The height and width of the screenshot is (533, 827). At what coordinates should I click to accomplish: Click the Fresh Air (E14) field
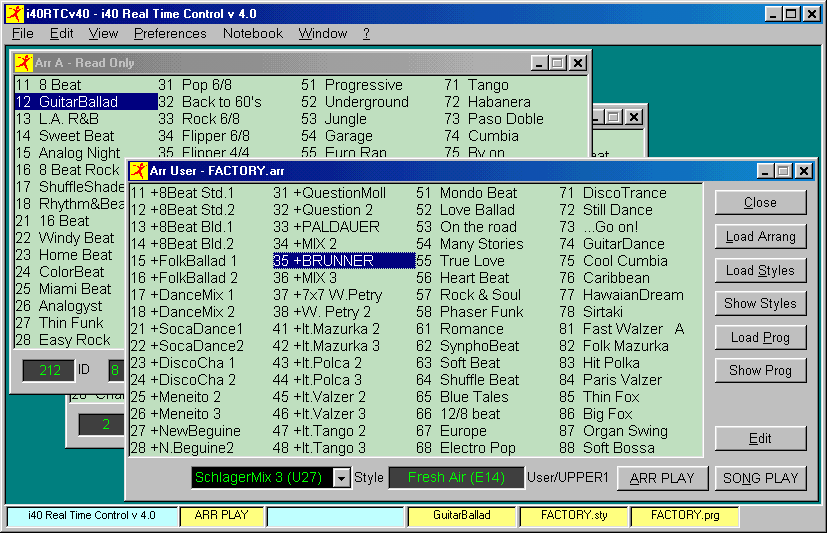(455, 478)
